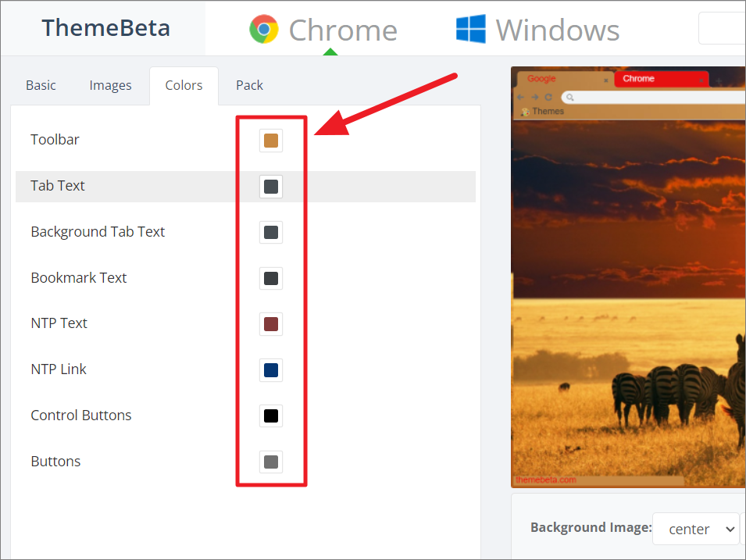
Task: Pick the NTP Text color swatch
Action: coord(271,324)
